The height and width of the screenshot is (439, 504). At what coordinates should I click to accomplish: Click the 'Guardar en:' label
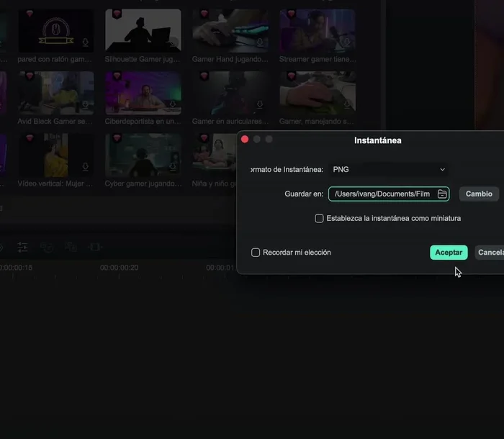(x=304, y=194)
